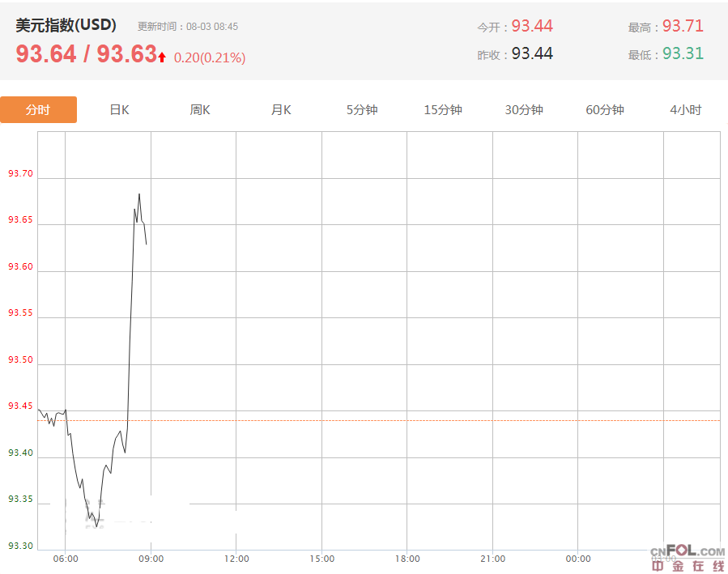Image resolution: width=728 pixels, height=574 pixels.
Task: Click the 最低 93.31 low value
Action: pos(682,54)
